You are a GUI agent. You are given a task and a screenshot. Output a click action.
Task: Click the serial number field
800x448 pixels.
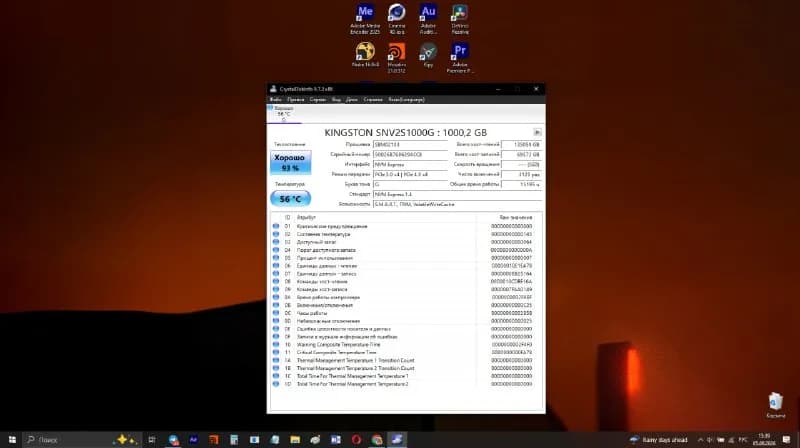pos(410,154)
